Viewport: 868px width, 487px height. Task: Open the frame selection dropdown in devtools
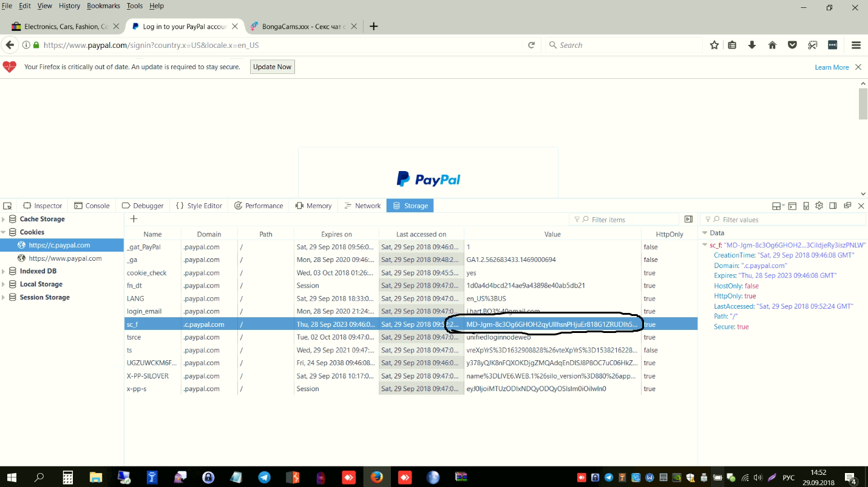pyautogui.click(x=778, y=206)
